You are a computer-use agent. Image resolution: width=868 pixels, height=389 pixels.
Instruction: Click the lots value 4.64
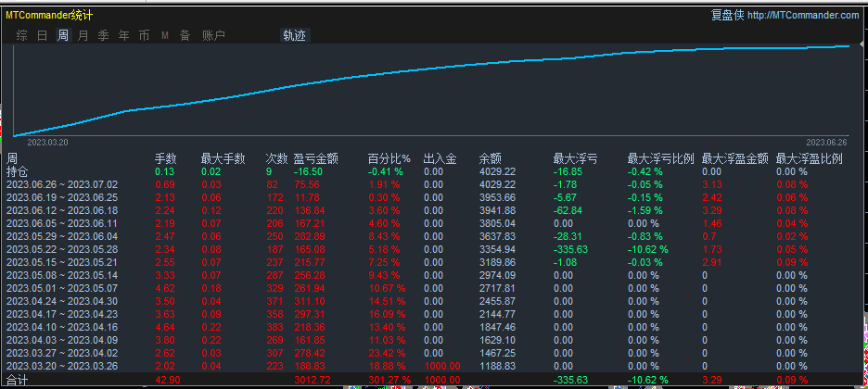point(164,327)
